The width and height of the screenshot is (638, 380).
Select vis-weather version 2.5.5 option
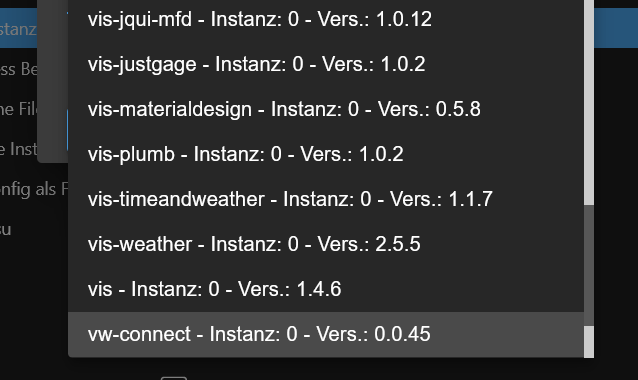pyautogui.click(x=326, y=244)
